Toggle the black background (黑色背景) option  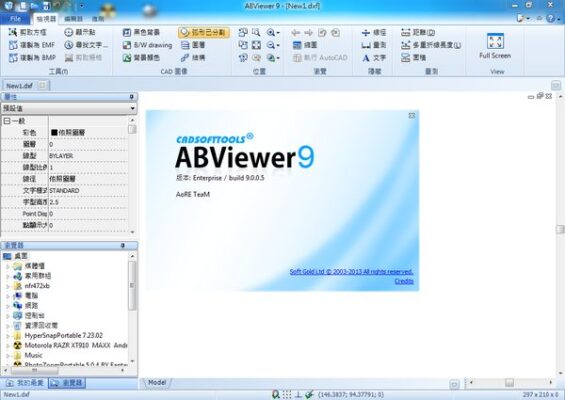tap(141, 32)
